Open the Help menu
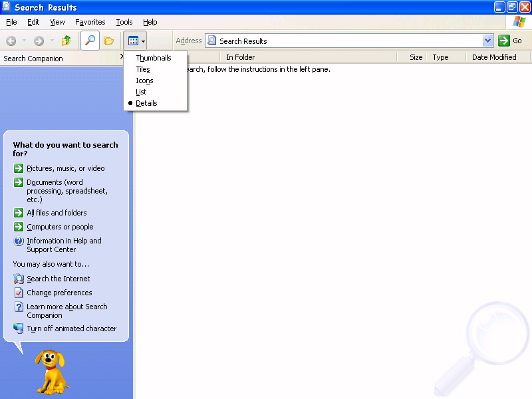Screen dimensions: 532x399 150,22
